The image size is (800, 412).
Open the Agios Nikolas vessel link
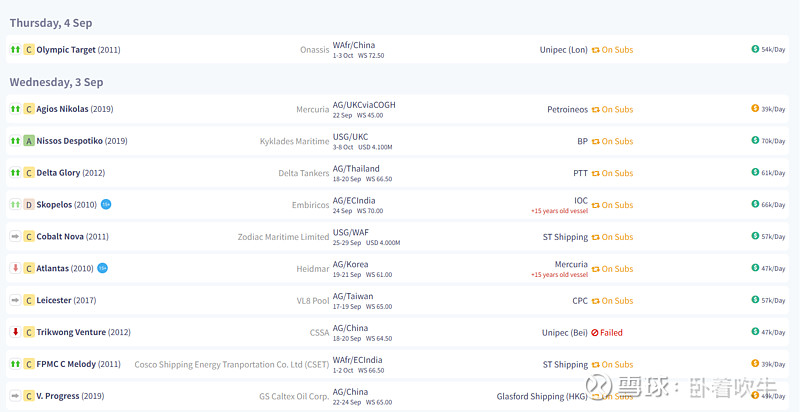click(62, 109)
